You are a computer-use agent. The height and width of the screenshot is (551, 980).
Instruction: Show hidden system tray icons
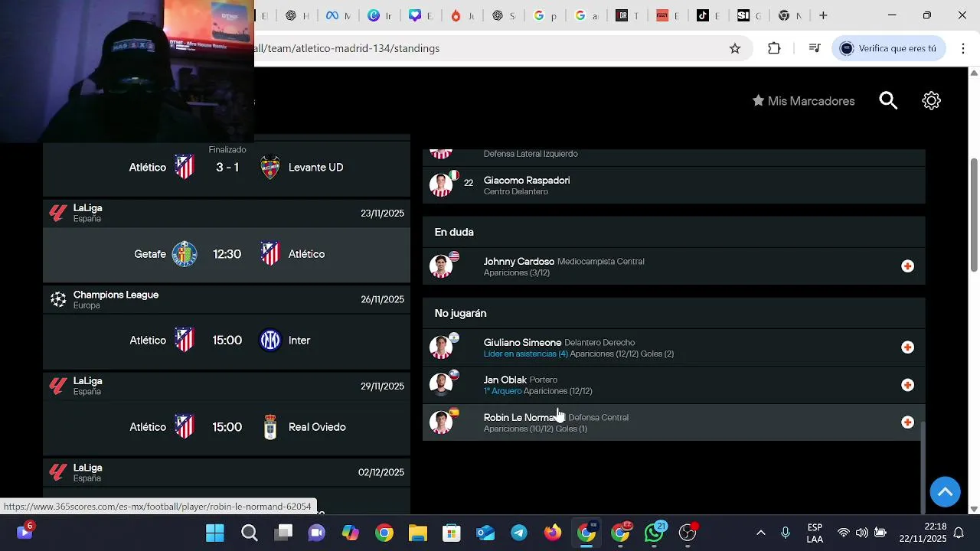tap(760, 533)
